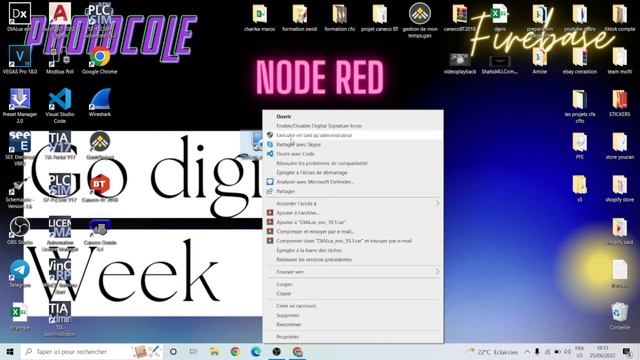Select 'Ouvrir avec Code' menu entry
The height and width of the screenshot is (360, 640).
point(353,154)
